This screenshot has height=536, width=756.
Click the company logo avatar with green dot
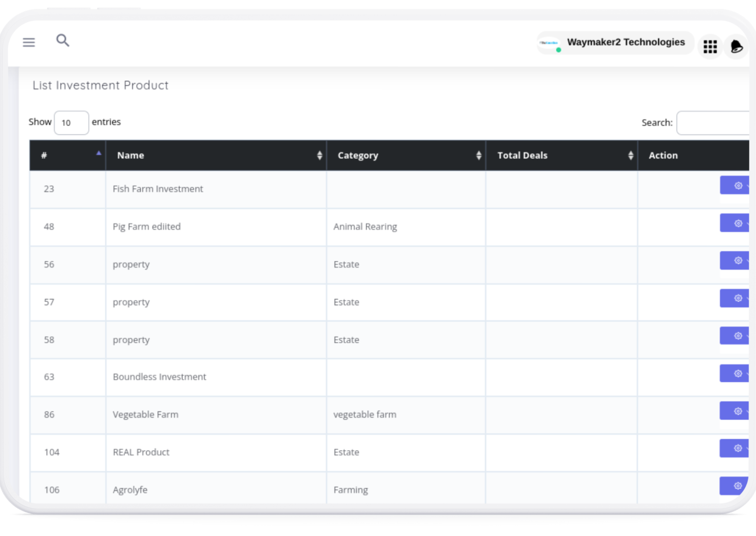coord(549,43)
